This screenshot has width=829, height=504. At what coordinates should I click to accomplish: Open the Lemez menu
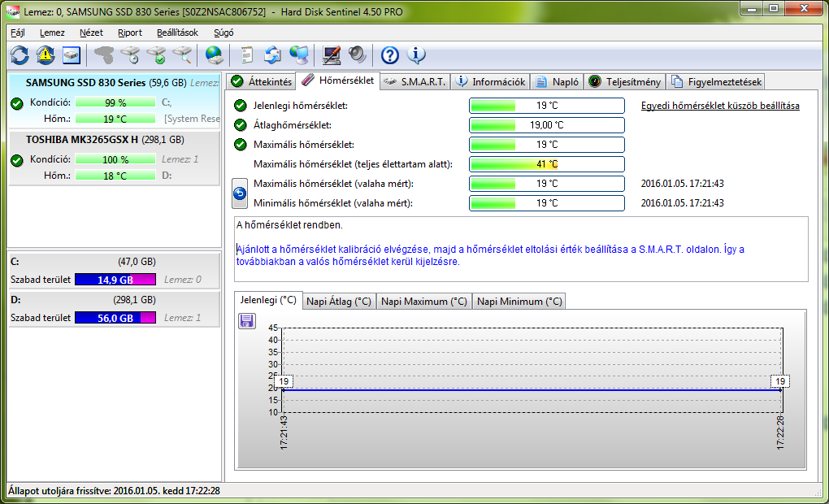coord(52,33)
